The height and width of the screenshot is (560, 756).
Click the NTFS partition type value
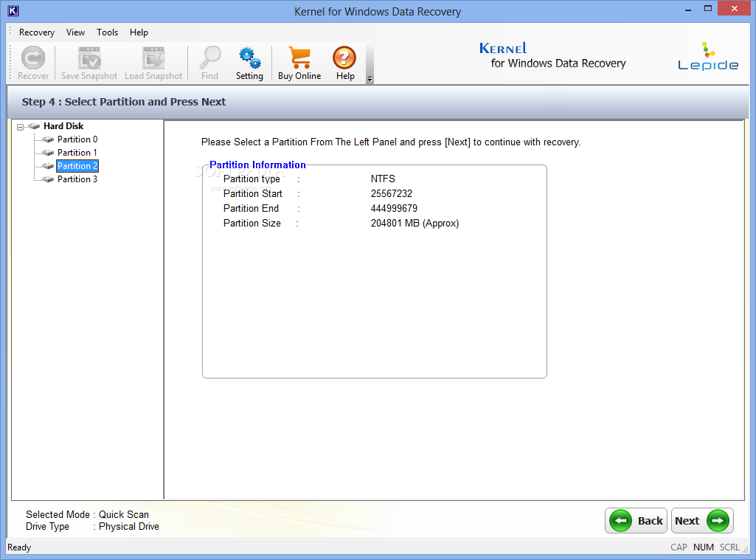383,179
